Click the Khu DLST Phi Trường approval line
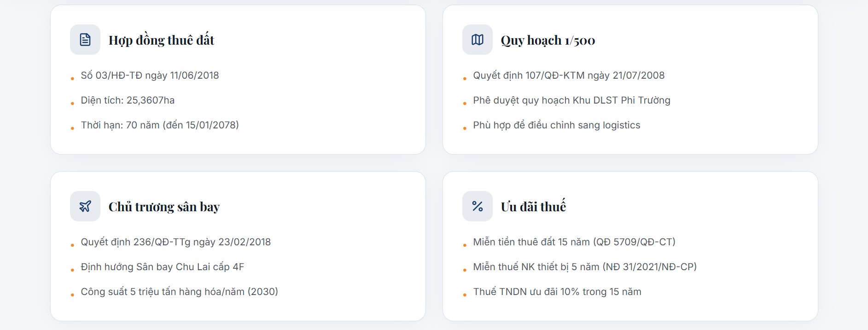Image resolution: width=868 pixels, height=330 pixels. point(571,100)
